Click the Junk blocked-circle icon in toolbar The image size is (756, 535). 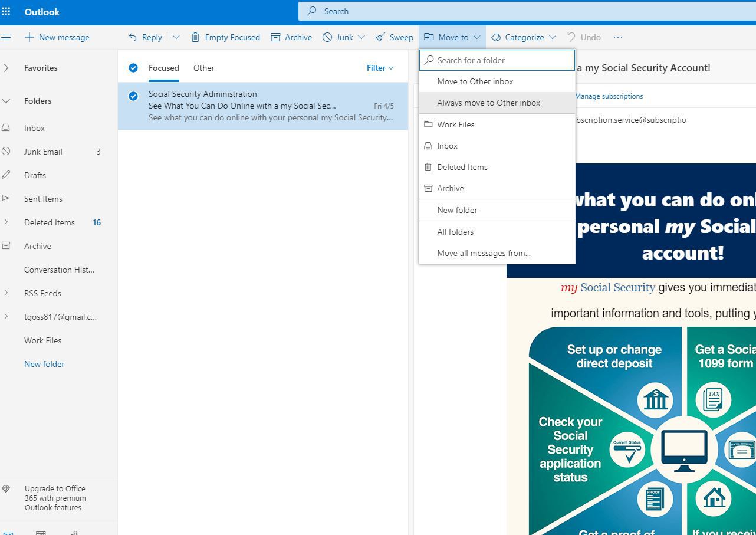point(327,37)
